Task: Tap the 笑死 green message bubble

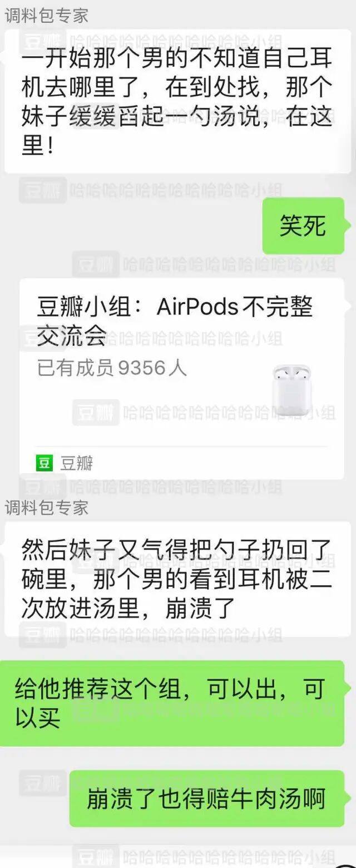Action: (x=303, y=226)
